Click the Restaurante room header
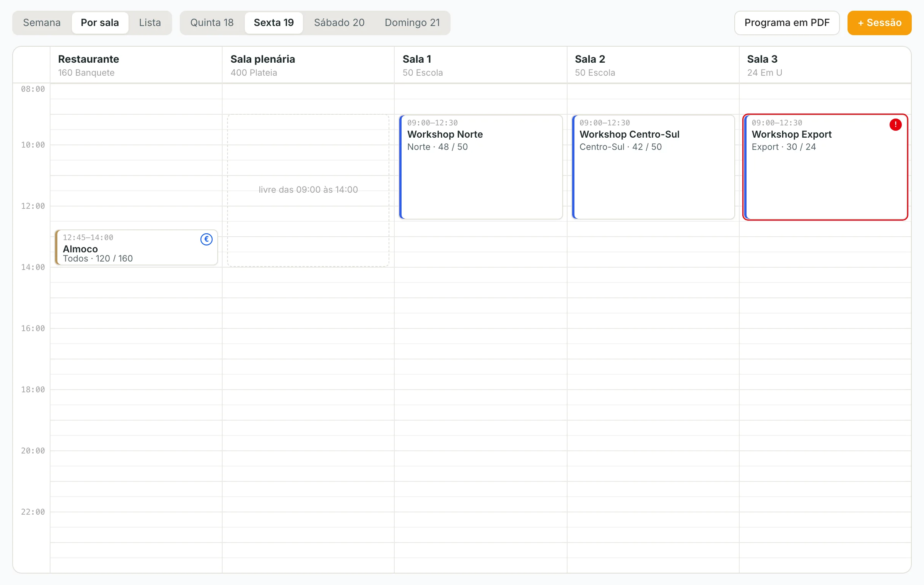The width and height of the screenshot is (924, 585). click(x=136, y=65)
